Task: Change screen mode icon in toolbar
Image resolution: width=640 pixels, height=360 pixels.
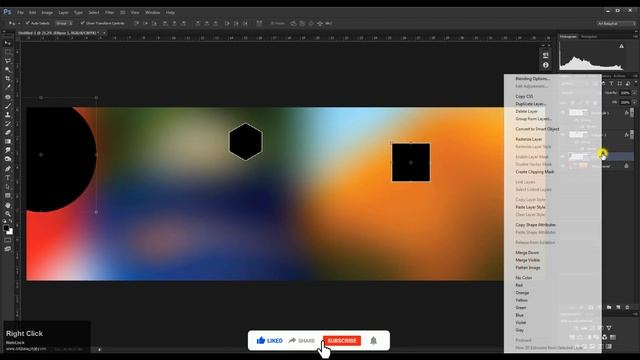Action: click(x=8, y=249)
